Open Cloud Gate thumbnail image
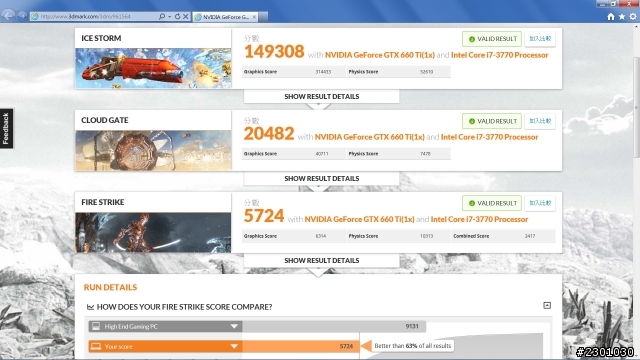The image size is (640, 360). click(153, 150)
